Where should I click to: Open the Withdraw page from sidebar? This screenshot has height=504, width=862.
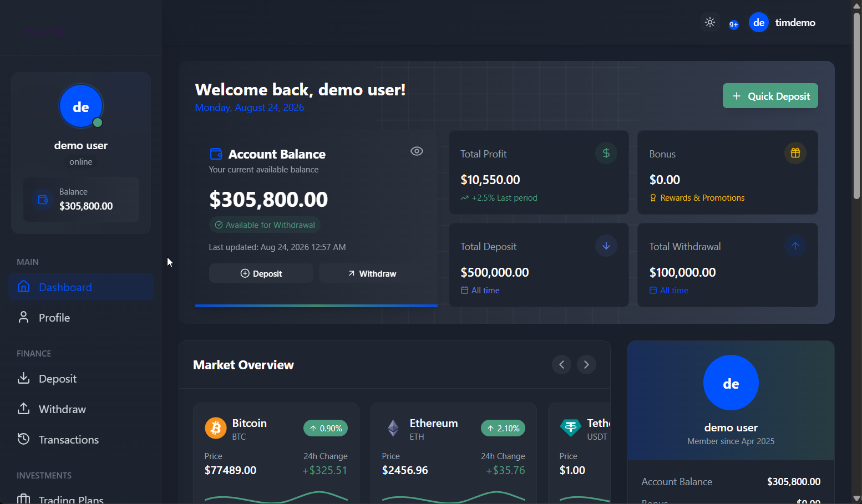81,409
